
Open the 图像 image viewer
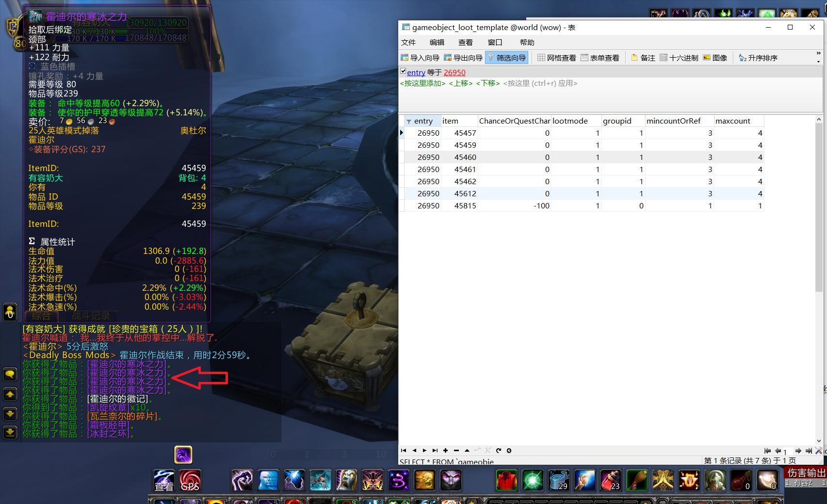pos(715,58)
